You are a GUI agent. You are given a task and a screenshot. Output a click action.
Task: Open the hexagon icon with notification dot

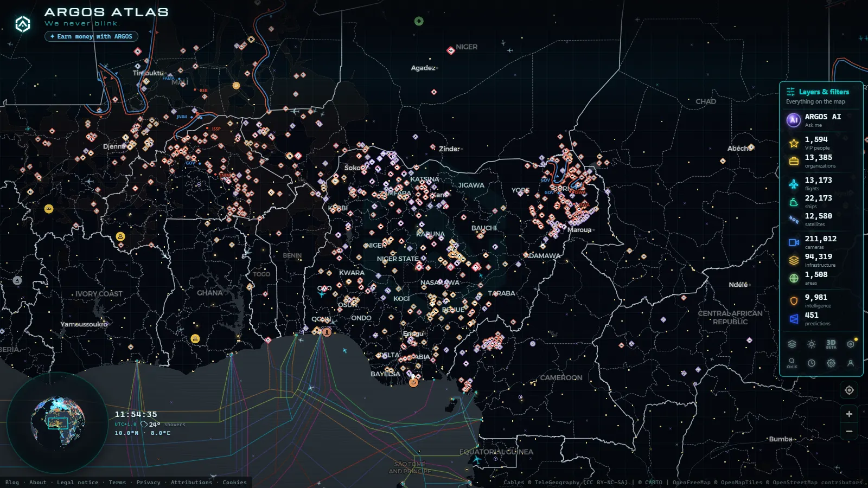click(851, 344)
